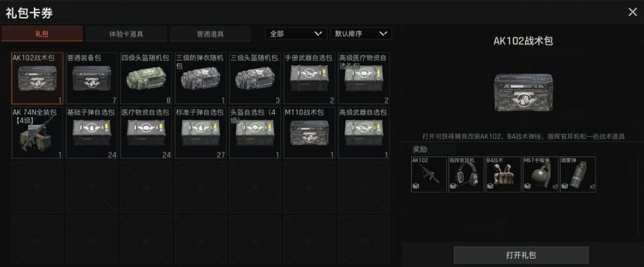The height and width of the screenshot is (267, 644).
Task: Select the 标准子弹自选包 crate
Action: [x=200, y=133]
